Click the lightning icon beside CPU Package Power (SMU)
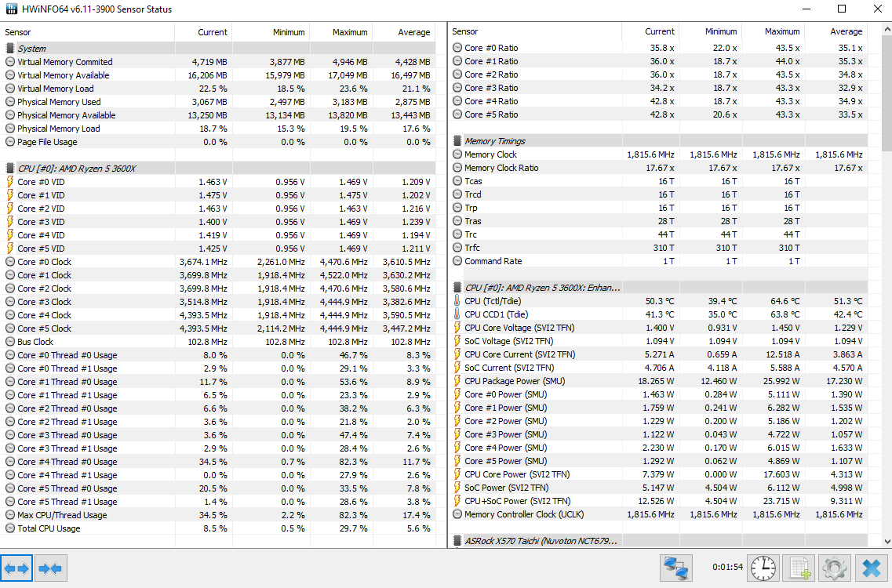892x588 pixels. [457, 381]
